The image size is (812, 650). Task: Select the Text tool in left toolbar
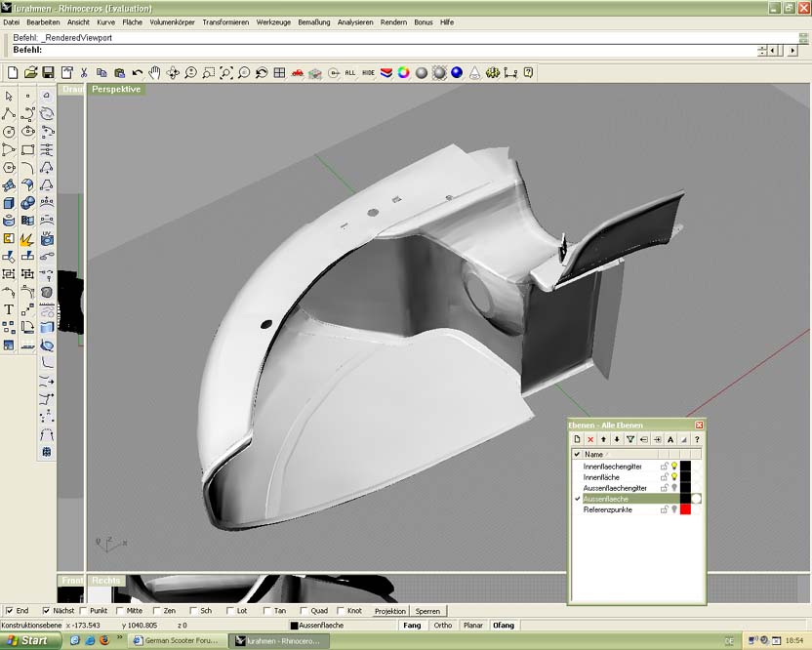[x=9, y=309]
